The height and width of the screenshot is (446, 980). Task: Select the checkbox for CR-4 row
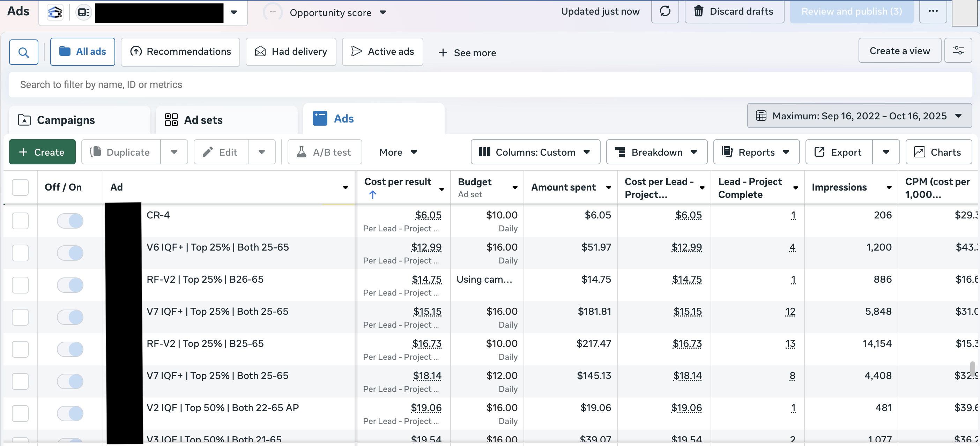pyautogui.click(x=20, y=221)
